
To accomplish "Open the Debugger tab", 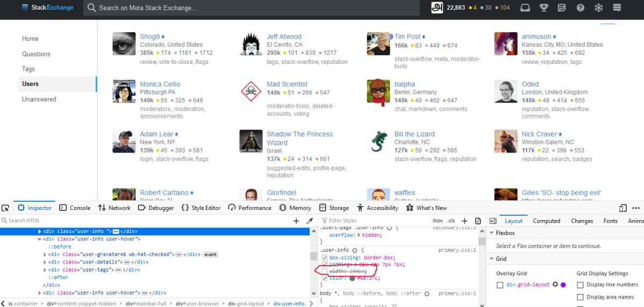I will (x=156, y=208).
